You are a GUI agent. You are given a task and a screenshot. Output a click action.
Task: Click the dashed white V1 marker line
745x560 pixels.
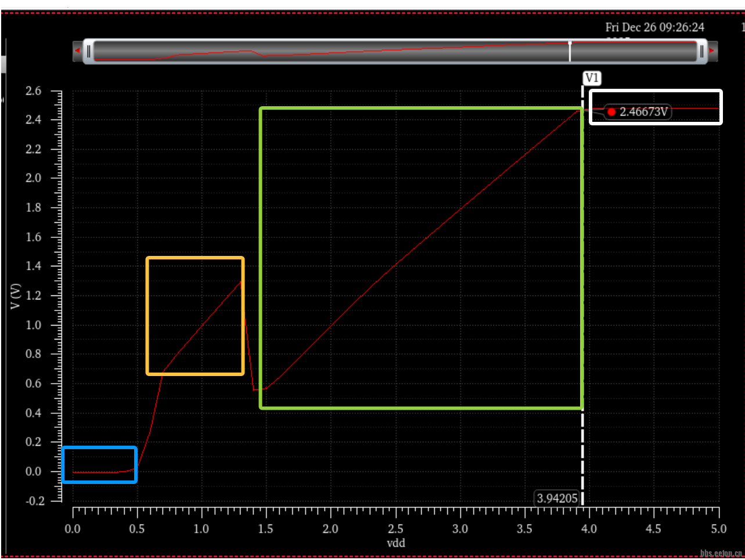pyautogui.click(x=582, y=290)
